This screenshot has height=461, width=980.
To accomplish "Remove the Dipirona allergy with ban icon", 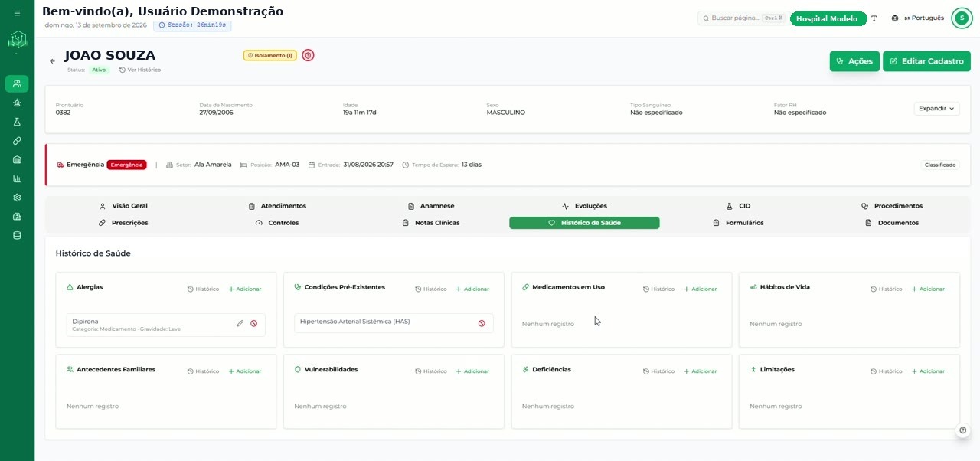I will click(x=253, y=324).
